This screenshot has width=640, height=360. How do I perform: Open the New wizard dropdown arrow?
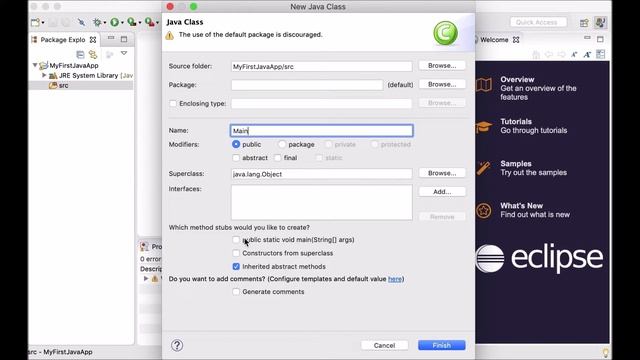click(43, 23)
